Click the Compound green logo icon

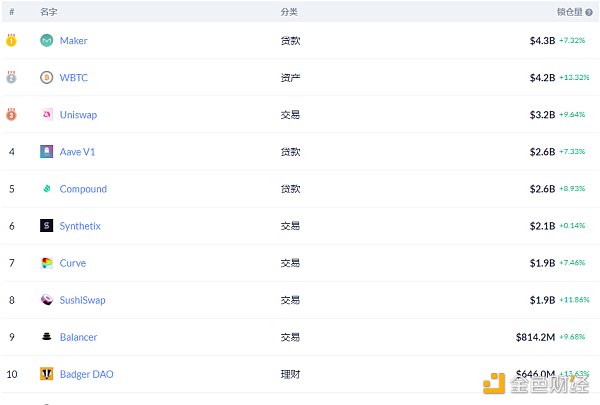(x=47, y=189)
